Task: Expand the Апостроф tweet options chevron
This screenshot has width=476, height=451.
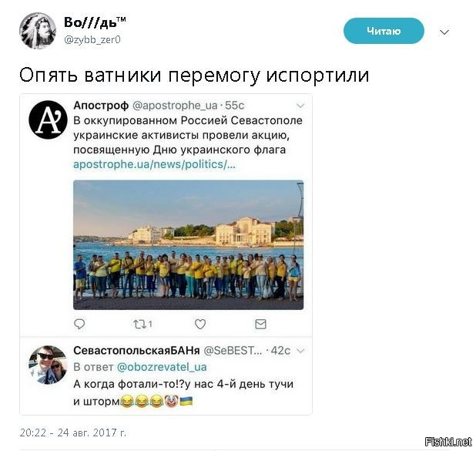Action: 300,106
